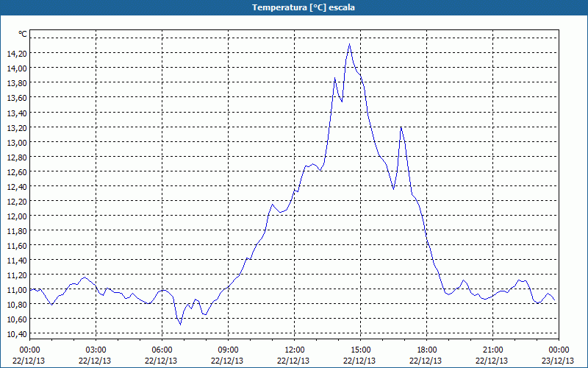Click the 13,60 y-axis label
This screenshot has height=368, width=588.
pos(17,98)
